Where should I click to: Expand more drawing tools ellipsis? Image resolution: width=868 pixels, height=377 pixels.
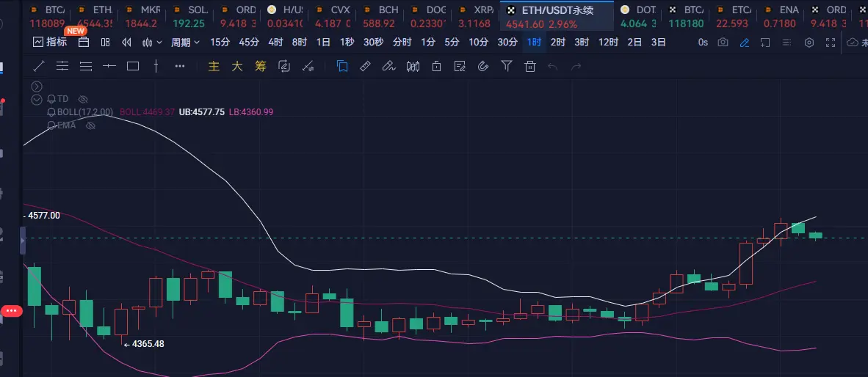179,66
